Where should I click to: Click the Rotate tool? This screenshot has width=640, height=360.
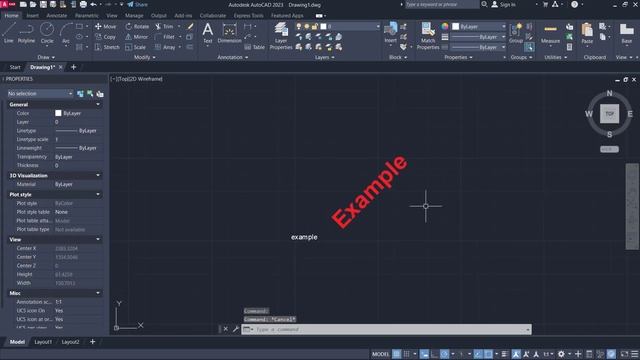(137, 27)
